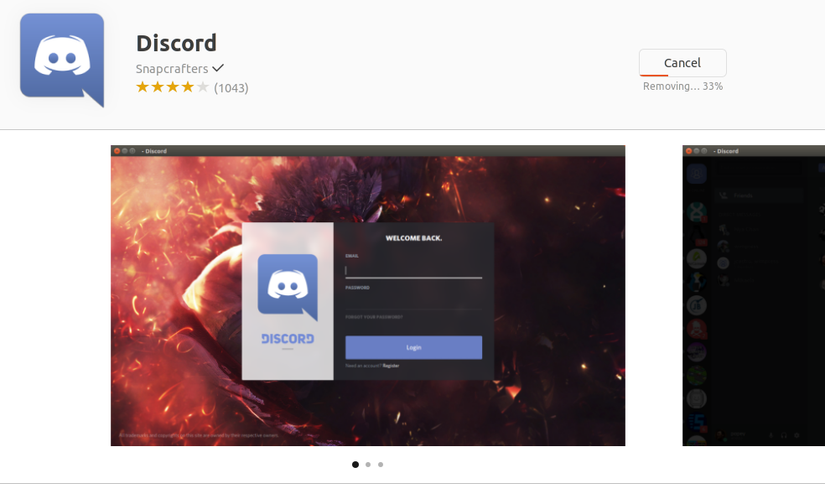Click the star rating row

coord(173,87)
